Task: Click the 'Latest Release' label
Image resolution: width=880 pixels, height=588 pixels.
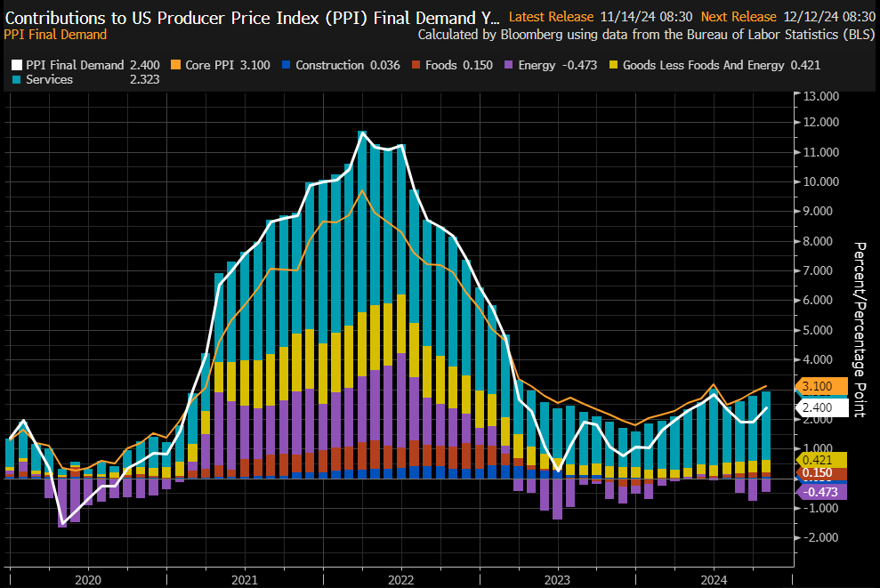Action: [x=551, y=18]
